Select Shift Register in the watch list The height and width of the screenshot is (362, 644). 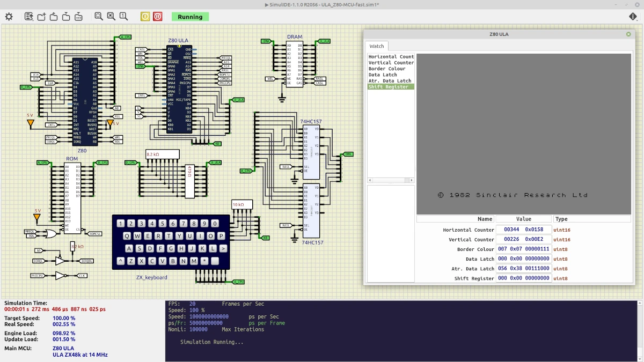pyautogui.click(x=389, y=87)
